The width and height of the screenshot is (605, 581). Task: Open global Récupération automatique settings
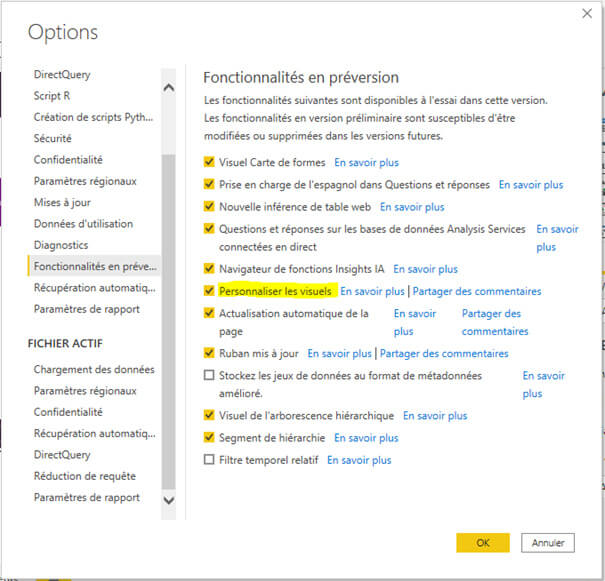[x=95, y=288]
